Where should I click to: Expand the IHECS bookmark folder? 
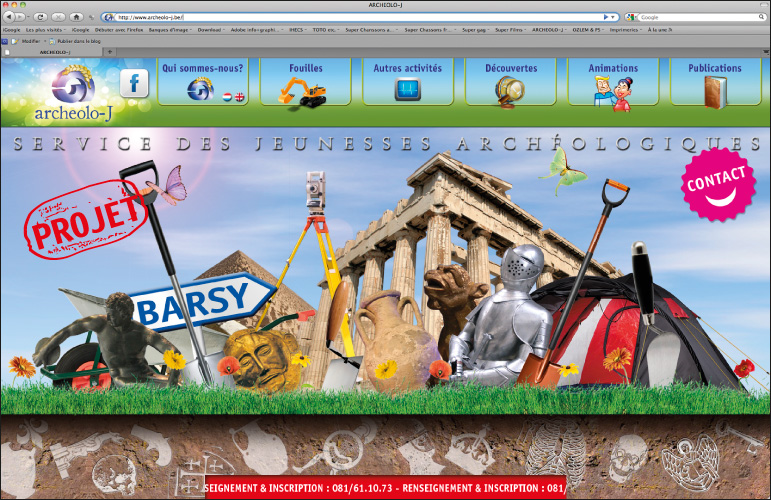[x=297, y=30]
